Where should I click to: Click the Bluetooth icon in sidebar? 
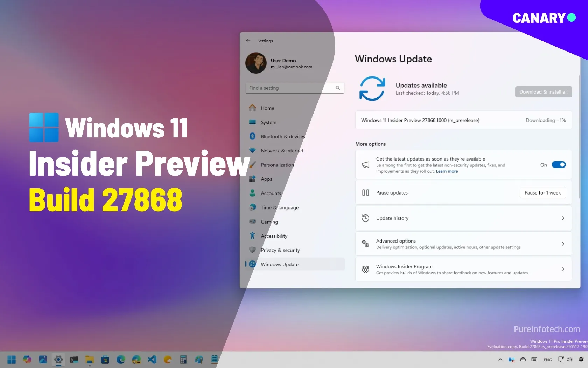252,136
